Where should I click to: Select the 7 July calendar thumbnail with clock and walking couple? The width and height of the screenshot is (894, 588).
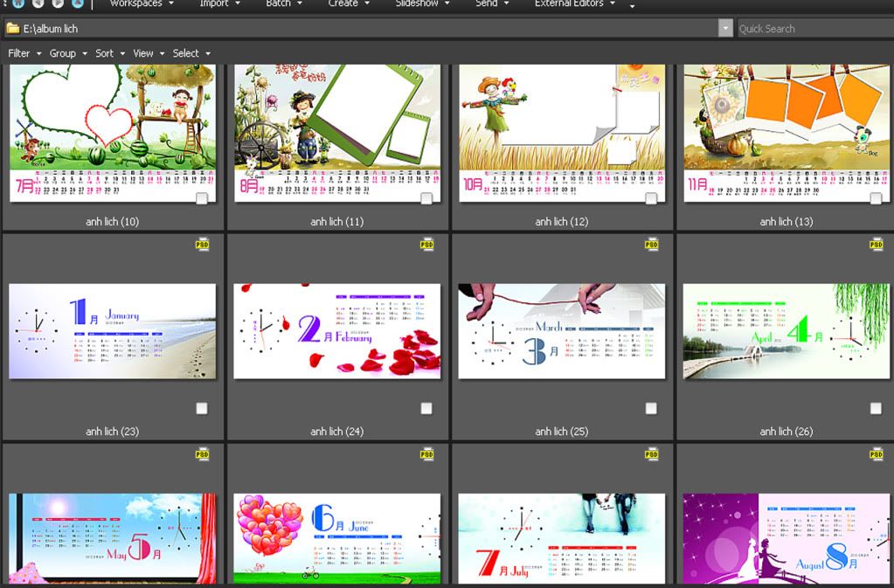[x=562, y=538]
